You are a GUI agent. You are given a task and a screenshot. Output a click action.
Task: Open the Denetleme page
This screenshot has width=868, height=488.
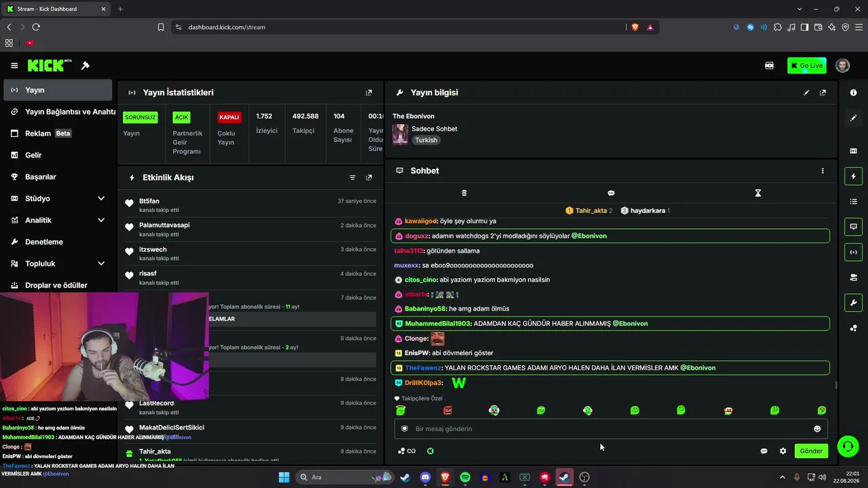tap(57, 242)
